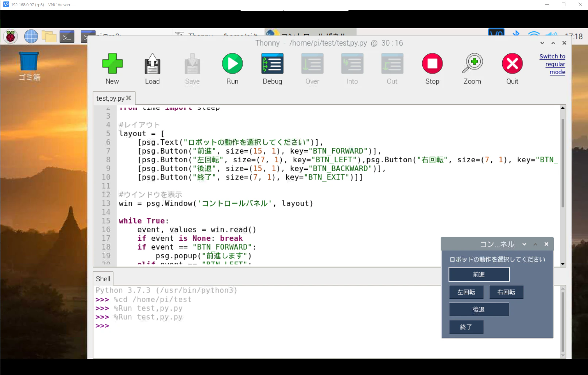Screen dimensions: 588x375
Task: Click the editor scrollbar up arrow
Action: tap(563, 108)
